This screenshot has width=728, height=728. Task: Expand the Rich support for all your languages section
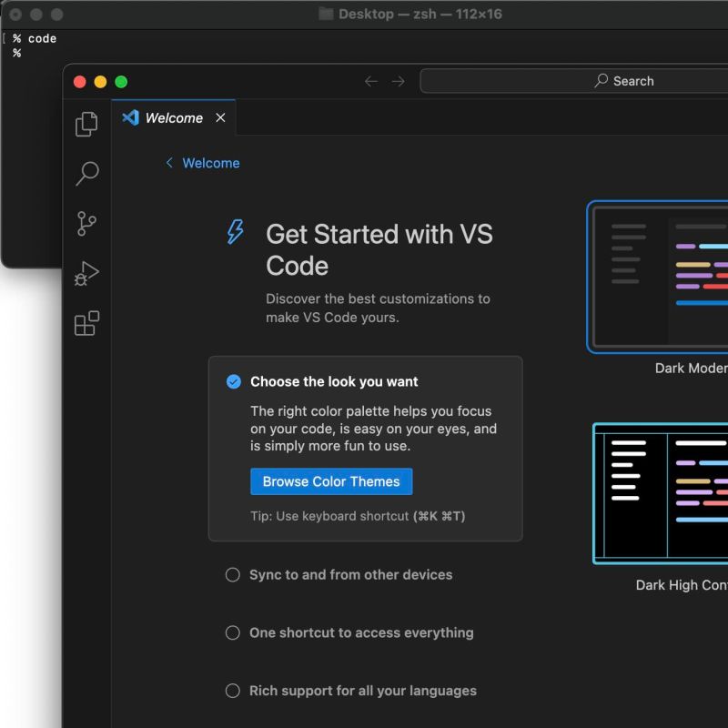(363, 691)
